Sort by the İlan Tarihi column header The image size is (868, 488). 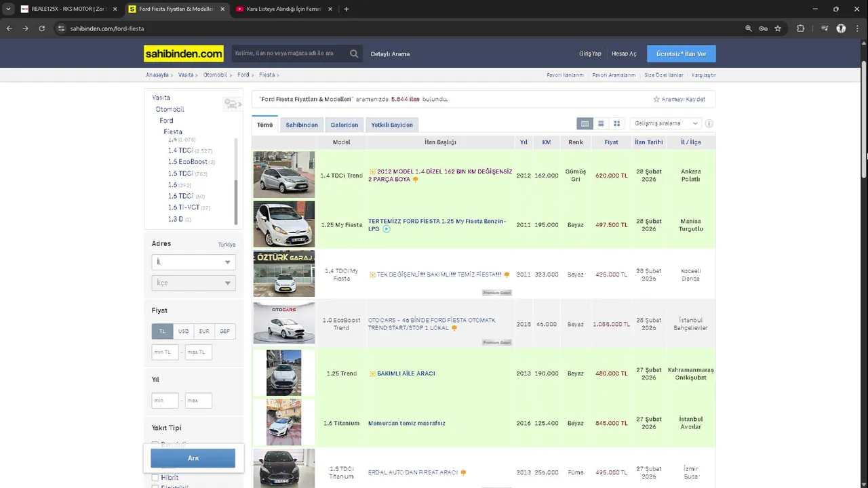click(x=649, y=142)
